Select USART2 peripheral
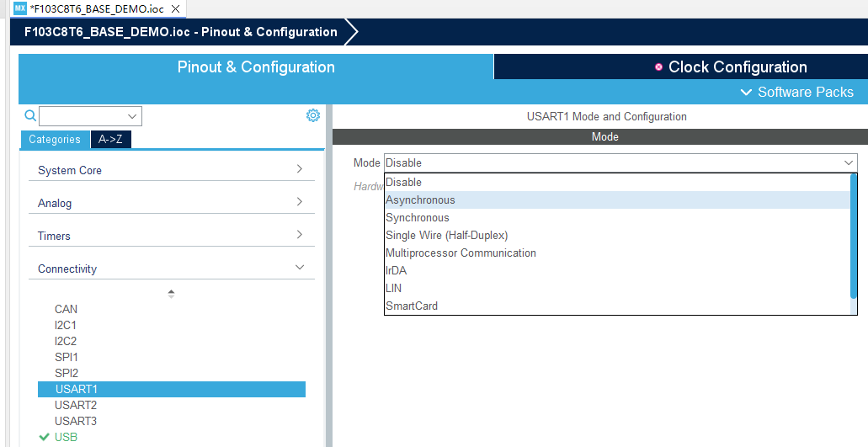 point(76,405)
